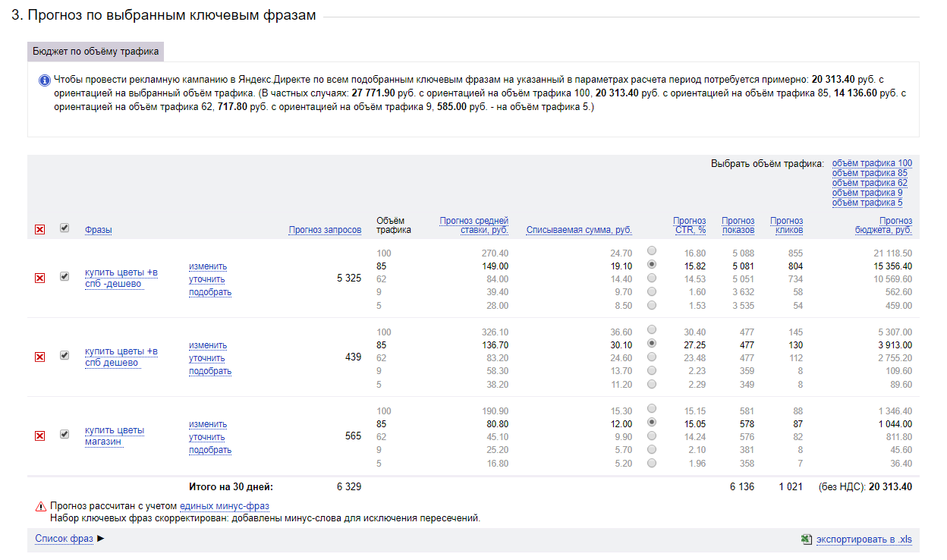Toggle the select-all phrases checkbox in header

(x=64, y=228)
